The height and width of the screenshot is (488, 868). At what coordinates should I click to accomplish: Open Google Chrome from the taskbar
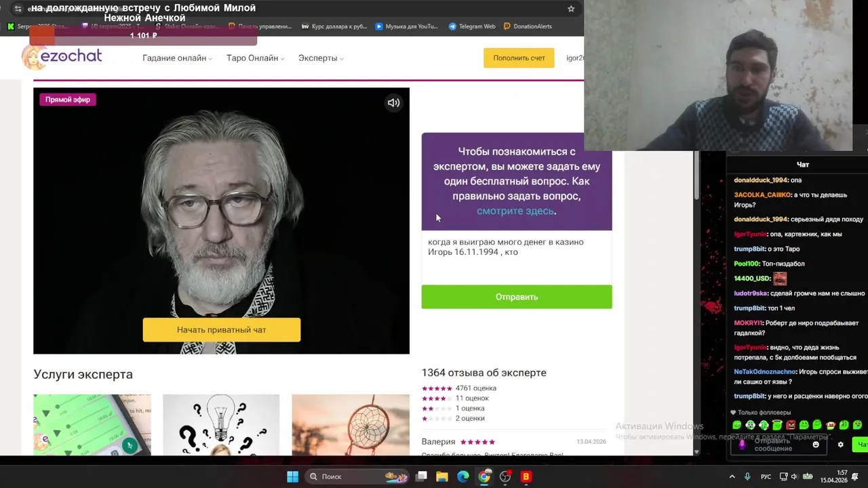[484, 476]
